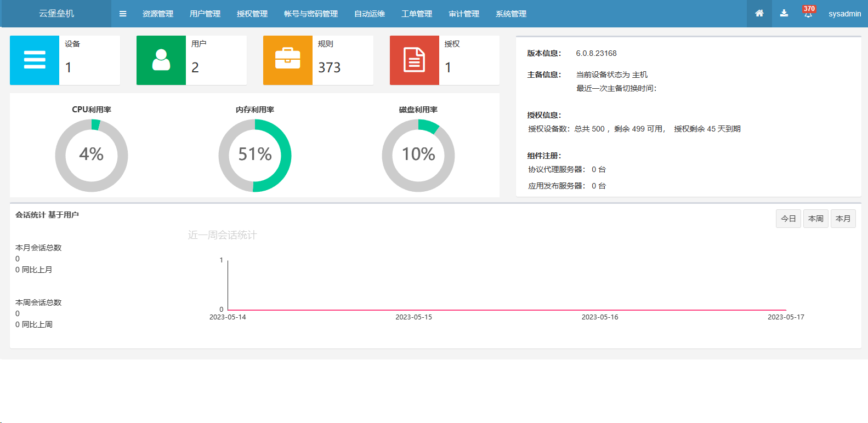The image size is (868, 423).
Task: Click the red 授权 document icon tile
Action: (x=415, y=60)
